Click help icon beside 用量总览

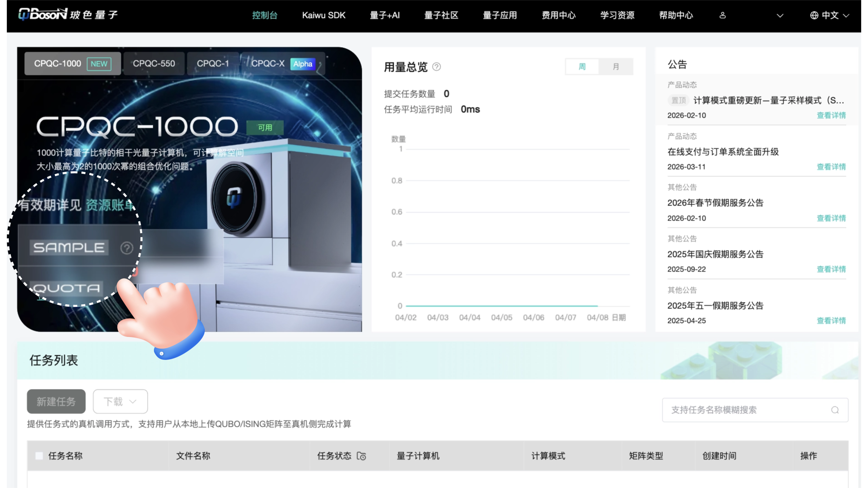click(437, 67)
